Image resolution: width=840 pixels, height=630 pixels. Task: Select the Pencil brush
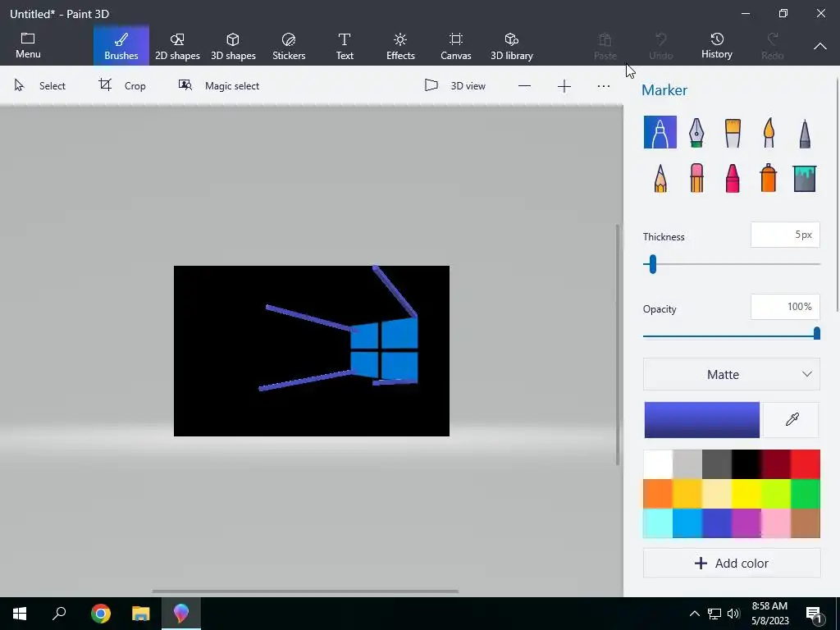tap(660, 178)
